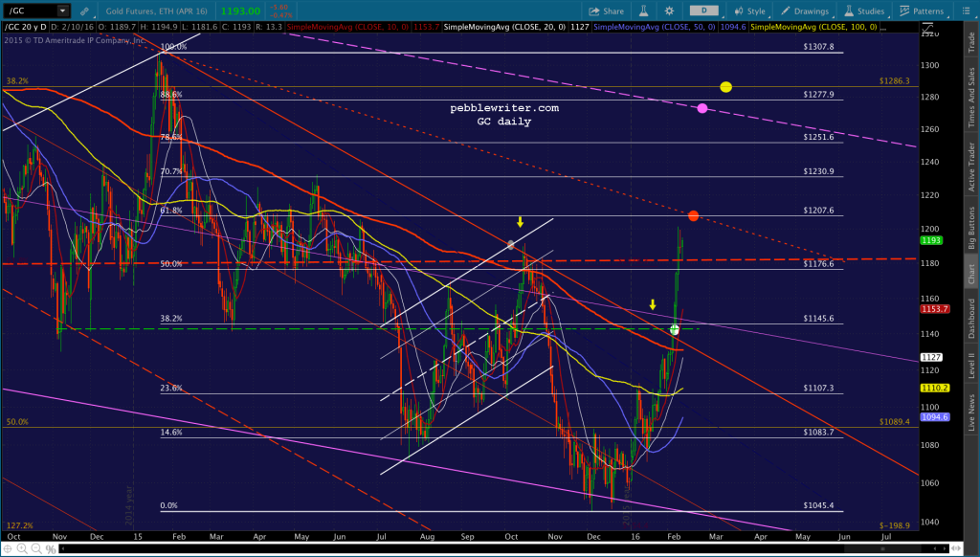Viewport: 980px width, 557px height.
Task: Open chart settings gear icon
Action: coord(669,11)
